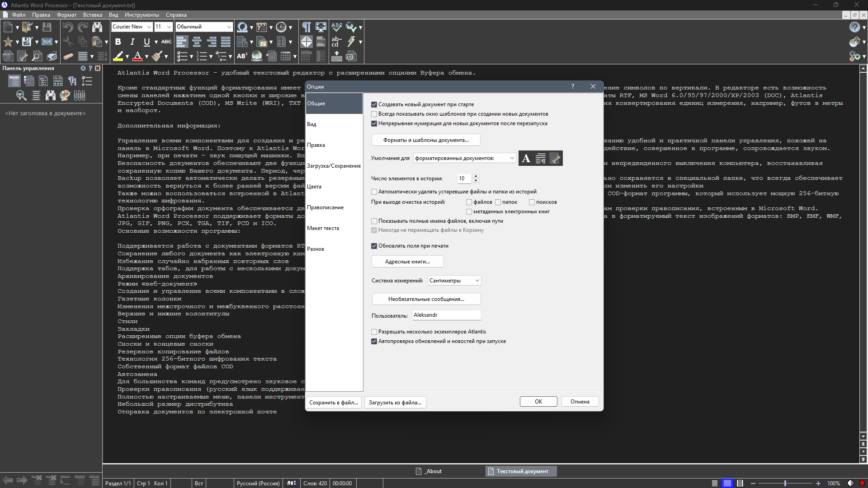Image resolution: width=868 pixels, height=488 pixels.
Task: Enable 'Всегда показывать окно шаблонов' checkbox
Action: coord(374,114)
